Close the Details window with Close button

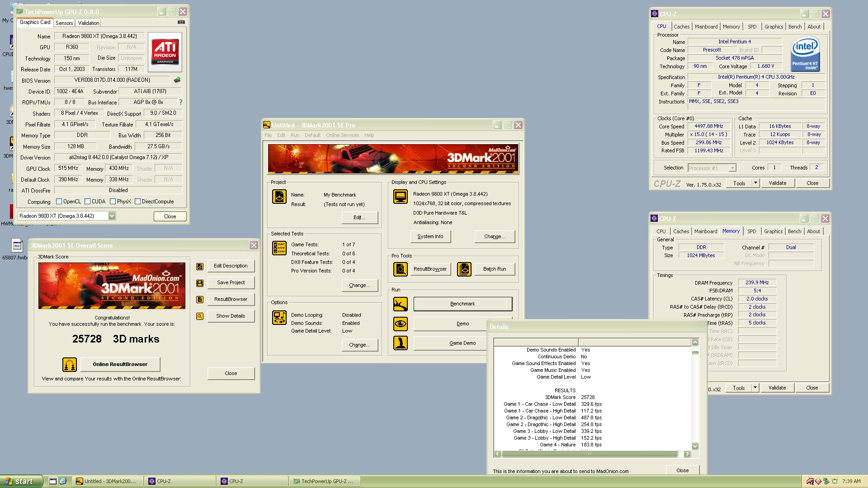pyautogui.click(x=683, y=470)
